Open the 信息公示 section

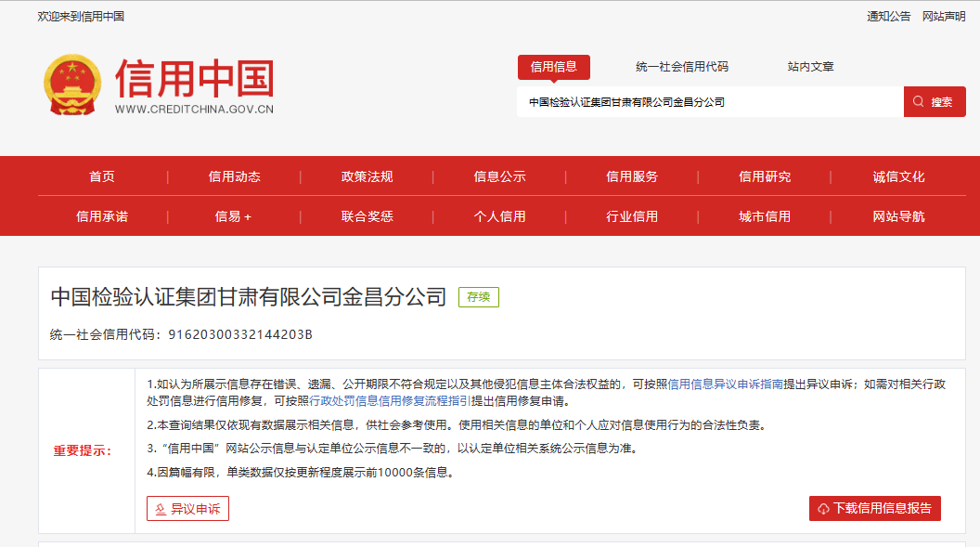(x=498, y=176)
